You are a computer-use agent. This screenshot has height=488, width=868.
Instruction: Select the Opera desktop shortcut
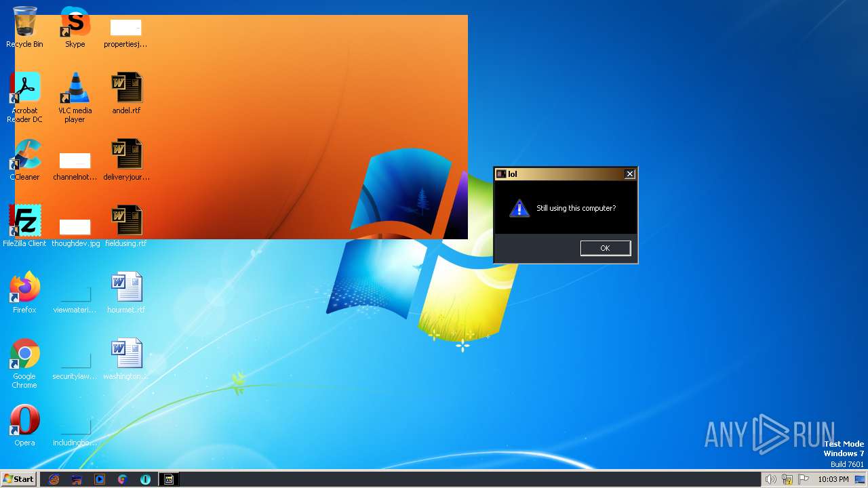[x=24, y=426]
